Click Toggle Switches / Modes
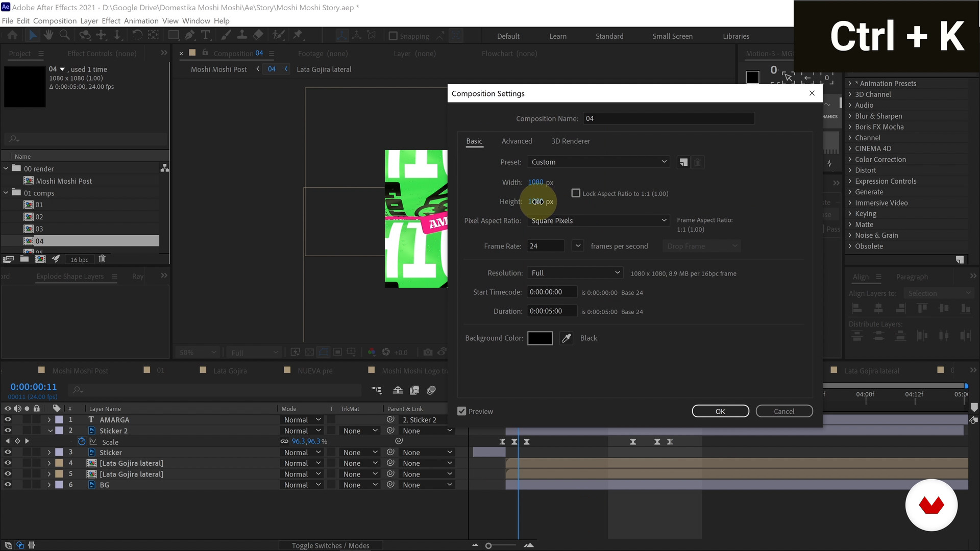980x551 pixels. (x=330, y=545)
